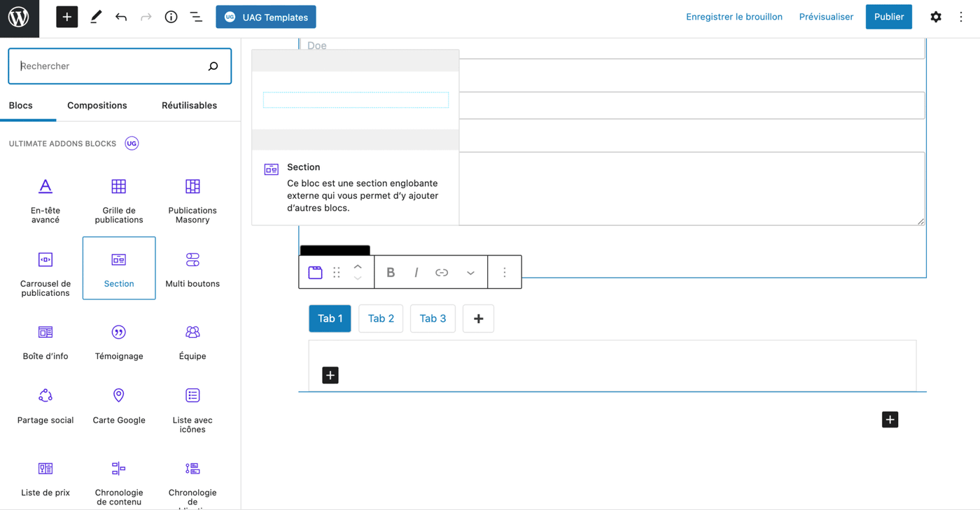The height and width of the screenshot is (510, 980).
Task: Insert the Carte Google block
Action: (119, 406)
